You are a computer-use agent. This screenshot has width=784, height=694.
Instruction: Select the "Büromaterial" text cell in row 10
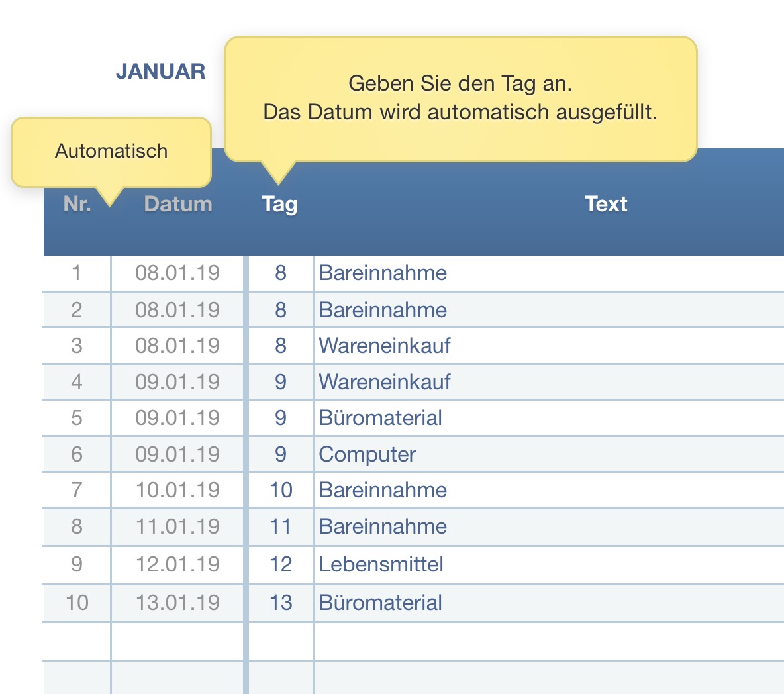(380, 603)
